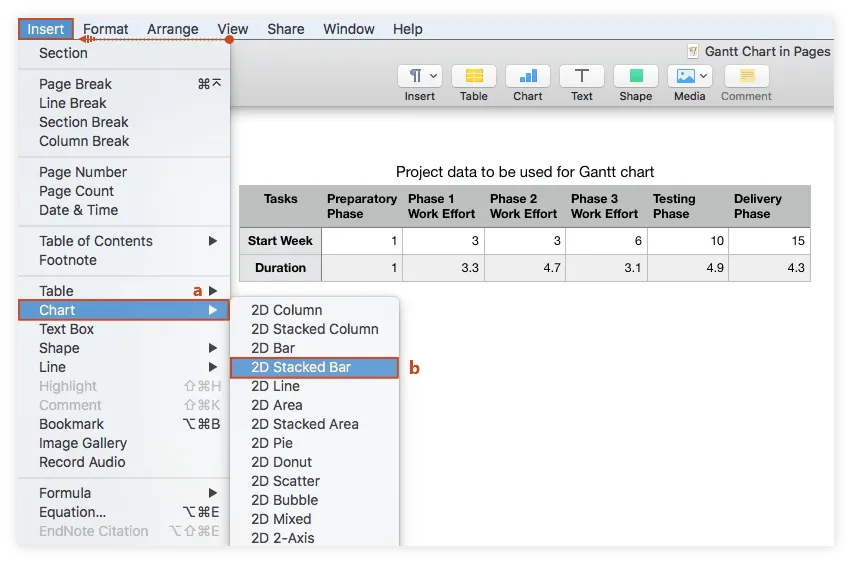
Task: Open the Media toolbar icon
Action: 689,76
